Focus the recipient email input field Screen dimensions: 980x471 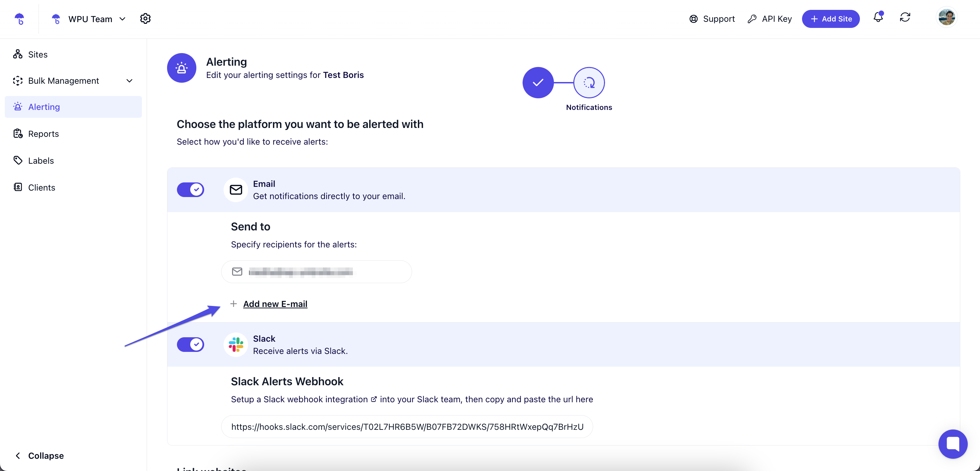point(316,272)
